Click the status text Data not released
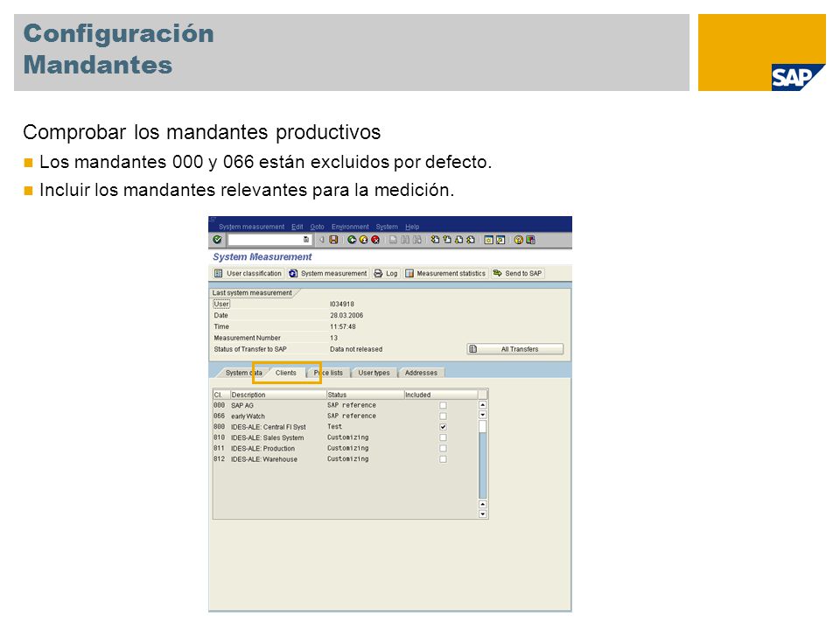The height and width of the screenshot is (630, 840). point(356,349)
